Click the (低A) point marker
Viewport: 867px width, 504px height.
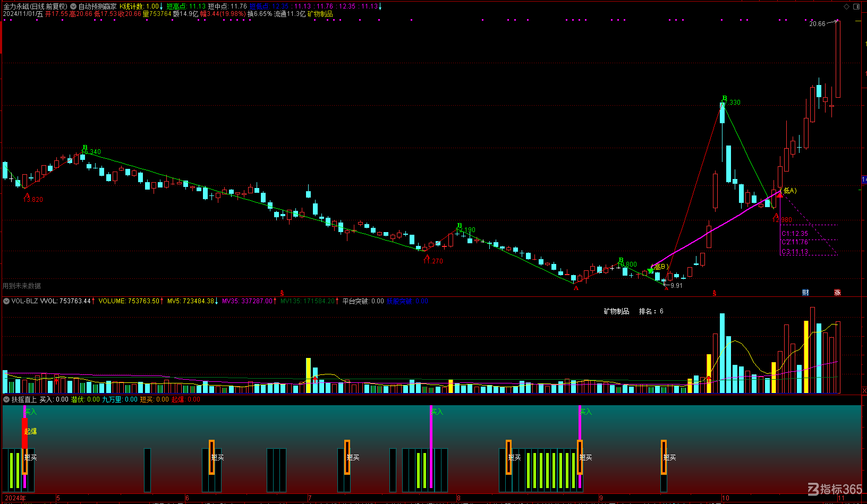(788, 191)
